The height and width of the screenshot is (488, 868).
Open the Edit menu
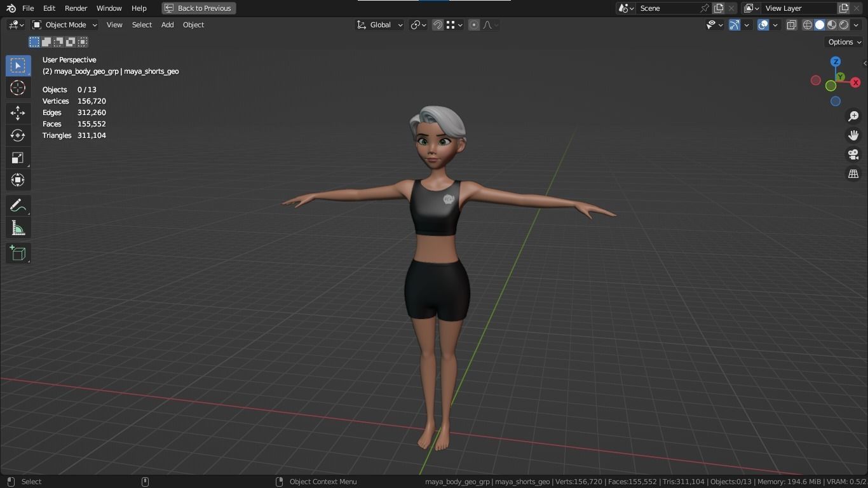(x=49, y=8)
